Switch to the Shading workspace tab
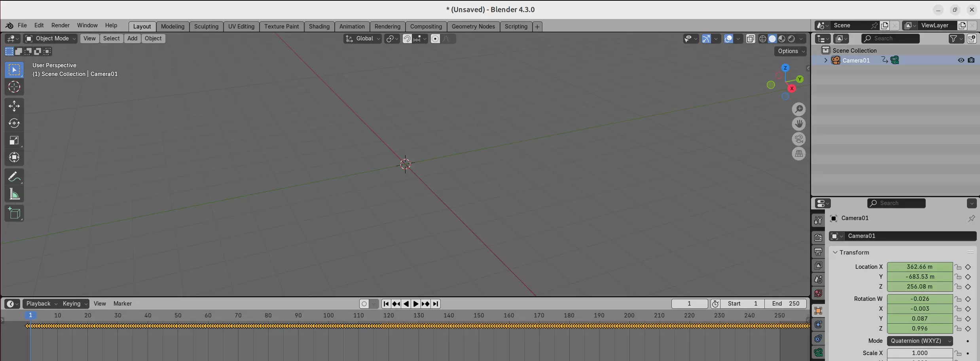 [x=319, y=27]
